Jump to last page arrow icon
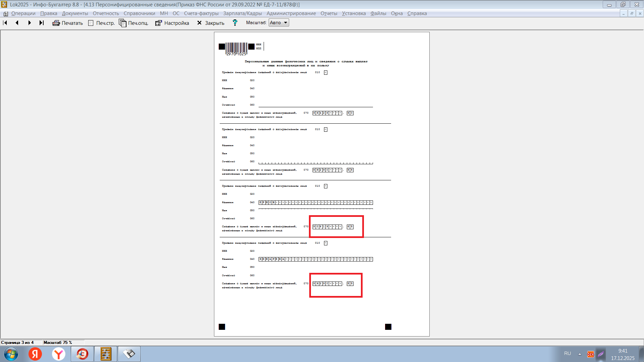 42,23
